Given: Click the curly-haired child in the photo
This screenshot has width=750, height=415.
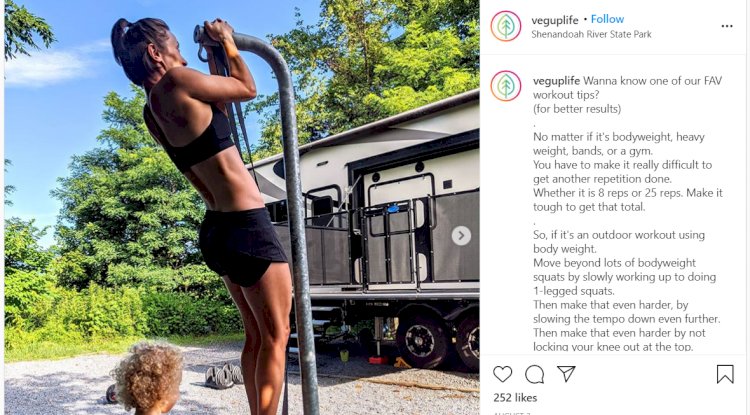Looking at the screenshot, I should (148, 378).
